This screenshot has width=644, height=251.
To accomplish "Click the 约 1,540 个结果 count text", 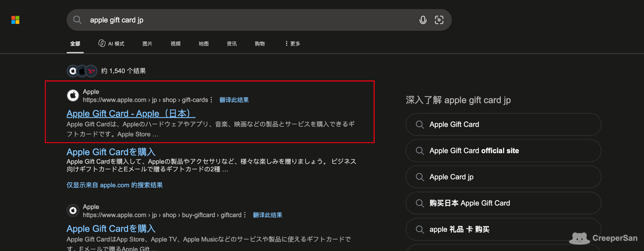I will (123, 71).
